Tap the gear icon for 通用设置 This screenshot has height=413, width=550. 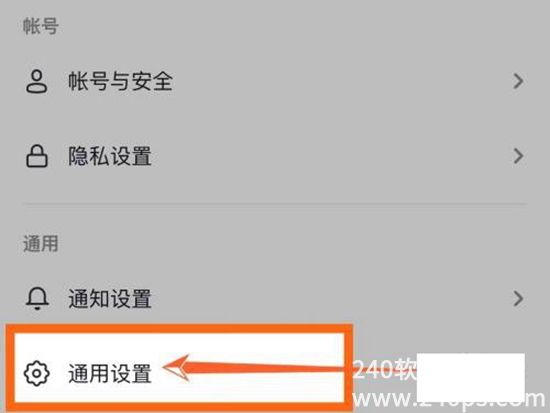point(36,373)
